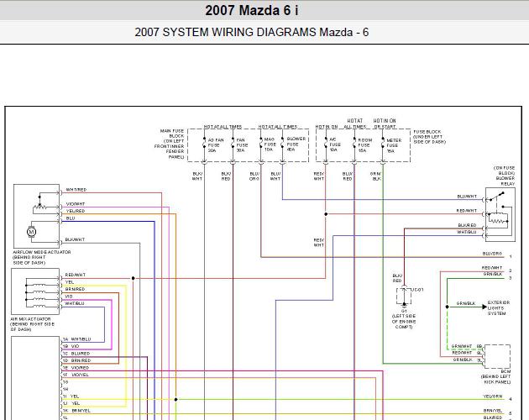
Task: Click the GRN/BLK label under METER fuse
Action: (x=375, y=176)
